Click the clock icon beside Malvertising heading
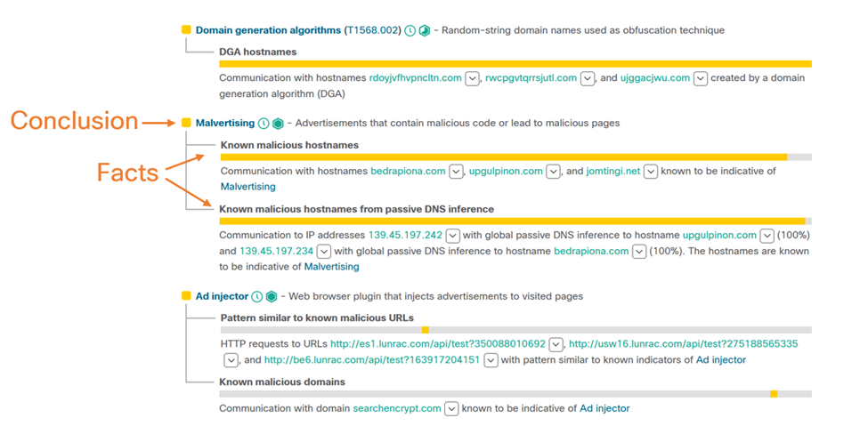 (264, 124)
